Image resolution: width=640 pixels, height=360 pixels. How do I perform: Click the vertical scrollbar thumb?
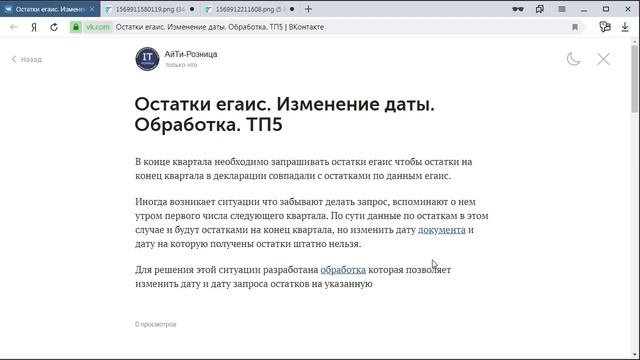pos(635,79)
